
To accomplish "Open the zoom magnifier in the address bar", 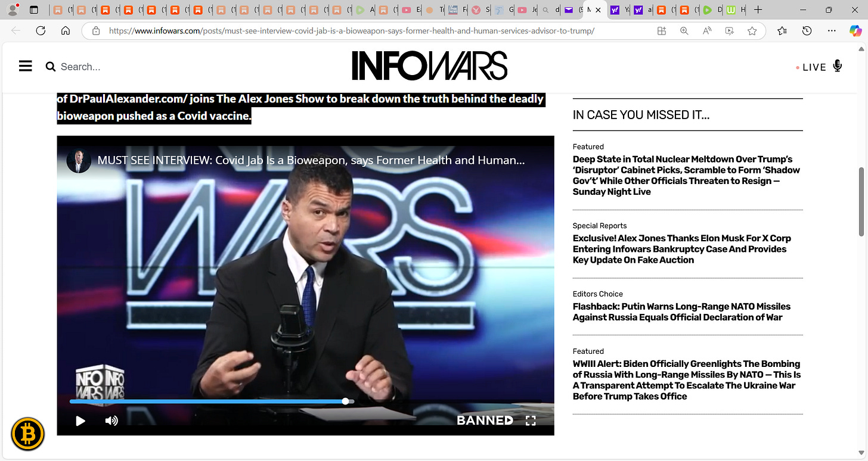I will (x=684, y=31).
